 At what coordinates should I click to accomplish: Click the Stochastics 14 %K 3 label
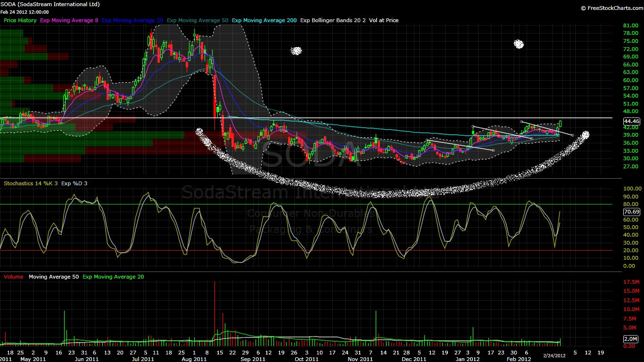click(x=31, y=183)
